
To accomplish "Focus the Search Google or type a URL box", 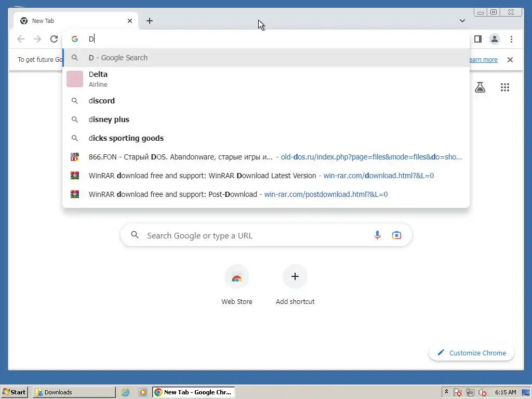I will [x=266, y=235].
